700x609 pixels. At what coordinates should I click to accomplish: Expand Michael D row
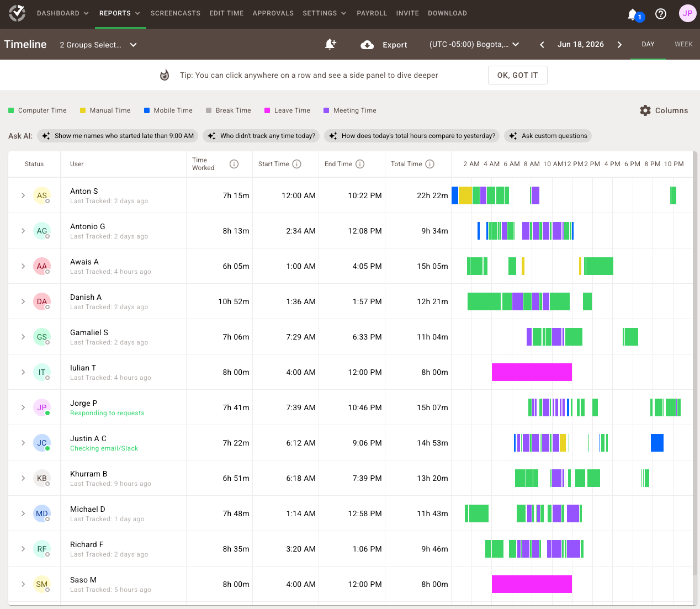pos(23,513)
